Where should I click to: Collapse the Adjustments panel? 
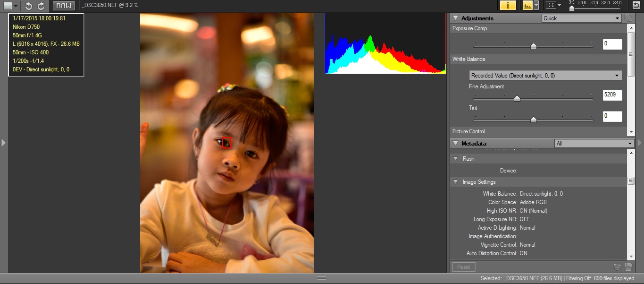455,18
